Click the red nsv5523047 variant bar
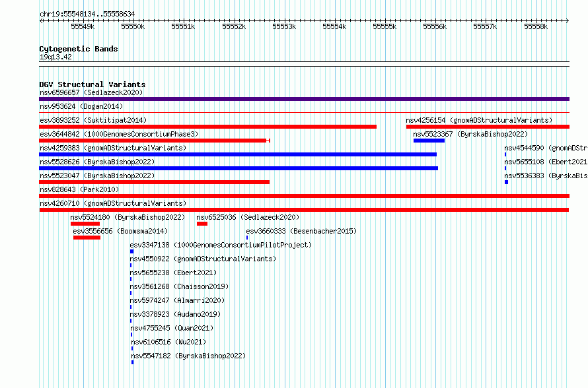The height and width of the screenshot is (388, 588). coord(154,182)
